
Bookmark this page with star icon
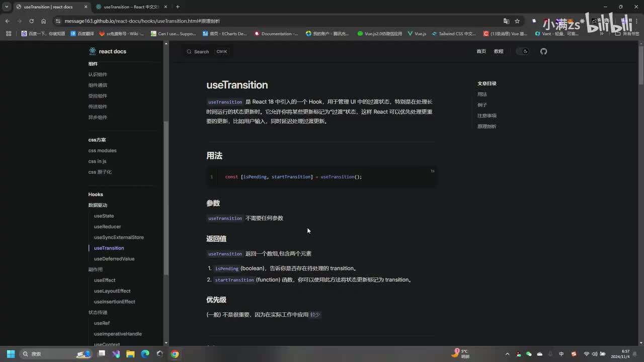coord(517,21)
